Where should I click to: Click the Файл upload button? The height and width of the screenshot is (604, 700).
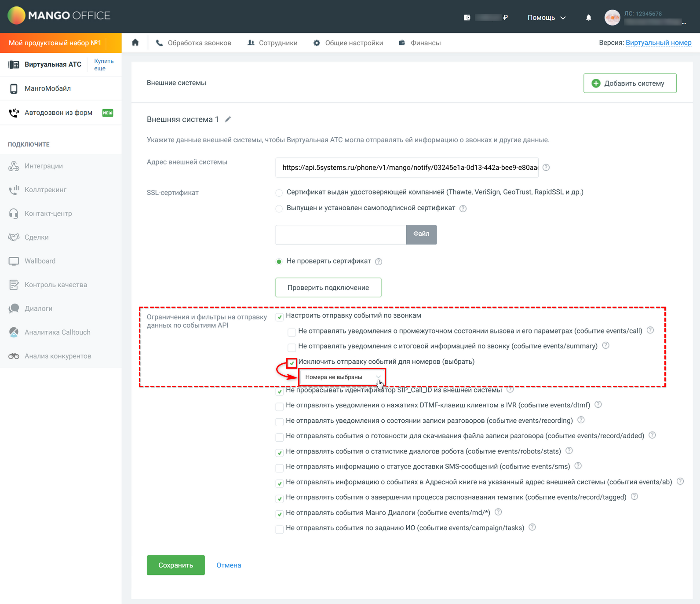click(421, 234)
